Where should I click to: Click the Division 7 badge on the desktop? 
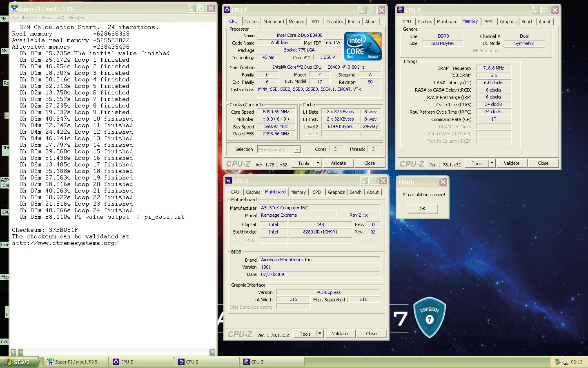click(429, 317)
